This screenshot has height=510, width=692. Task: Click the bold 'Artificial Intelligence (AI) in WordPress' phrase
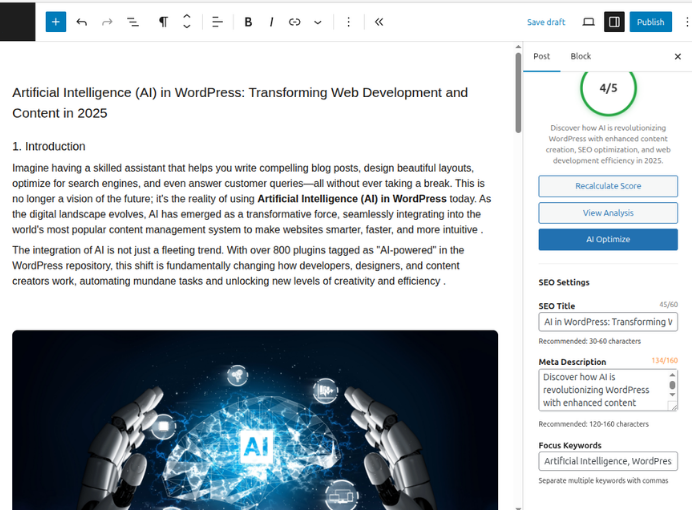352,199
